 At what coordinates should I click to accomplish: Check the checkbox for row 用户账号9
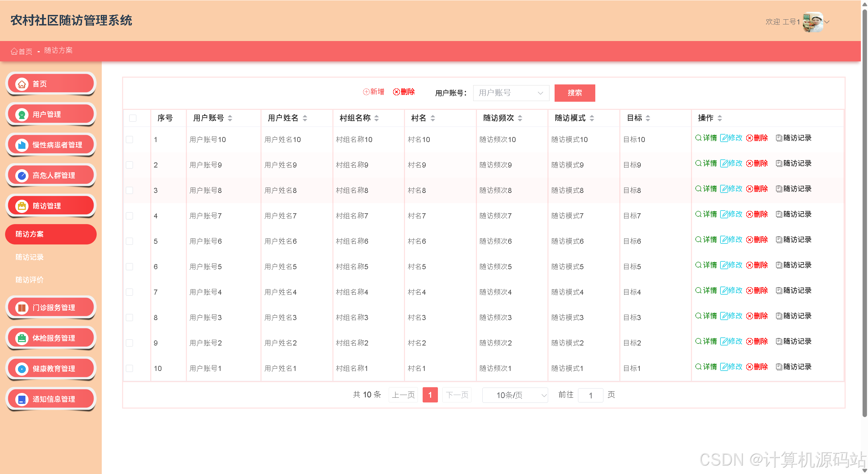(129, 165)
